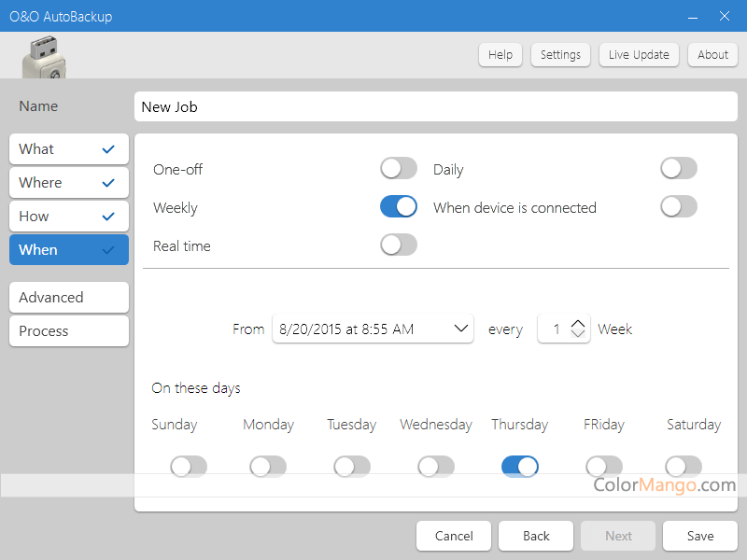Switch on the Real time toggle

click(398, 245)
